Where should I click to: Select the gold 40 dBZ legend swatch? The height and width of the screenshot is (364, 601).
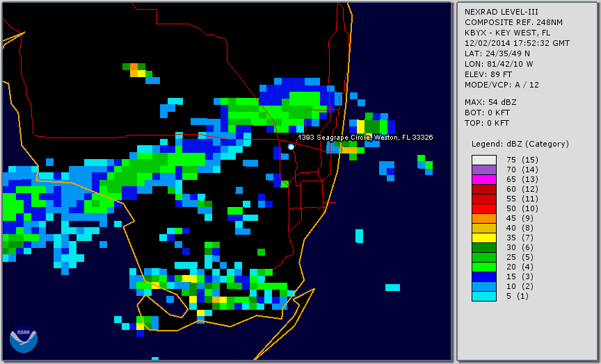coord(484,228)
